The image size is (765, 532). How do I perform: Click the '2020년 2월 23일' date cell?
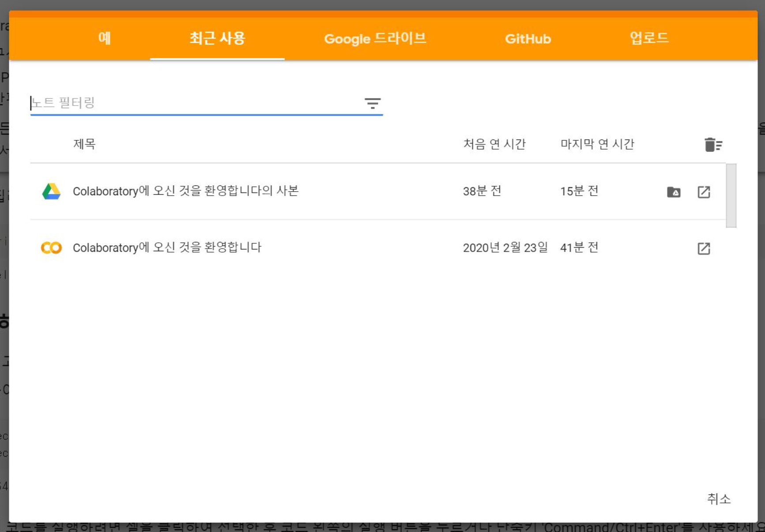coord(505,248)
